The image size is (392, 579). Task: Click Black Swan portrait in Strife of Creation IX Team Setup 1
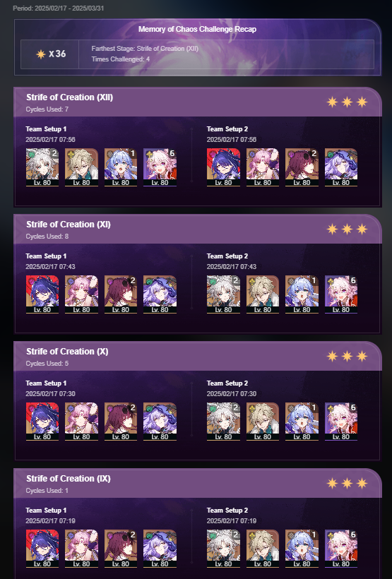160,548
